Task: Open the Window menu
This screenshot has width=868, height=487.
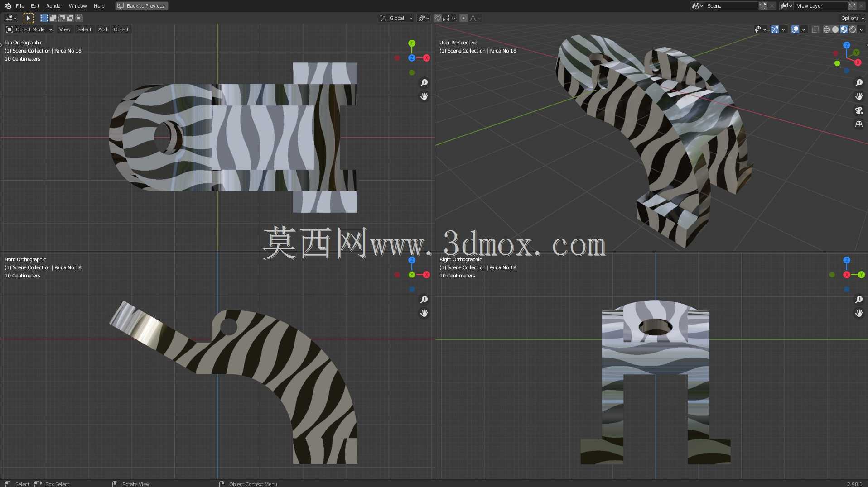Action: [x=77, y=6]
